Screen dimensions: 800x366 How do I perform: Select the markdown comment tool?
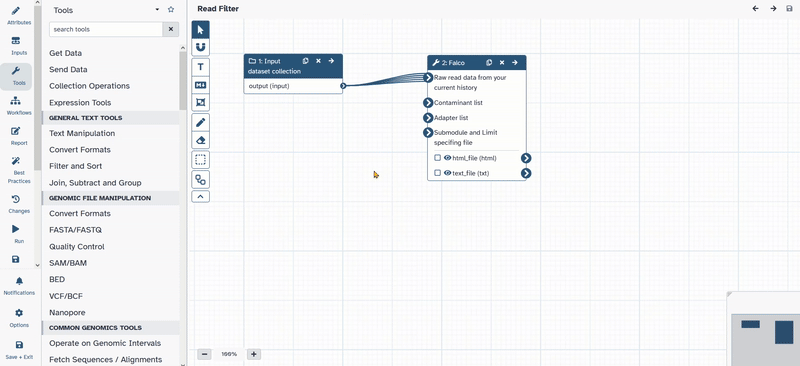click(201, 85)
